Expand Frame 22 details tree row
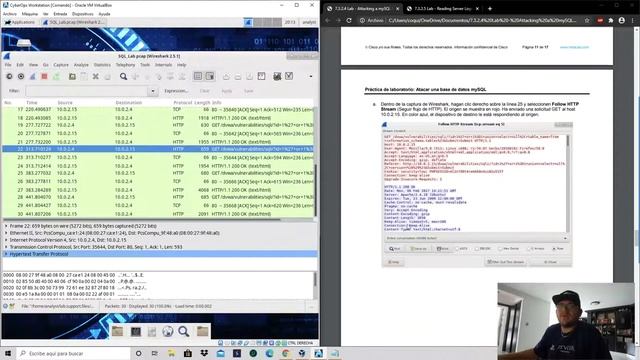640x360 pixels. pos(6,226)
